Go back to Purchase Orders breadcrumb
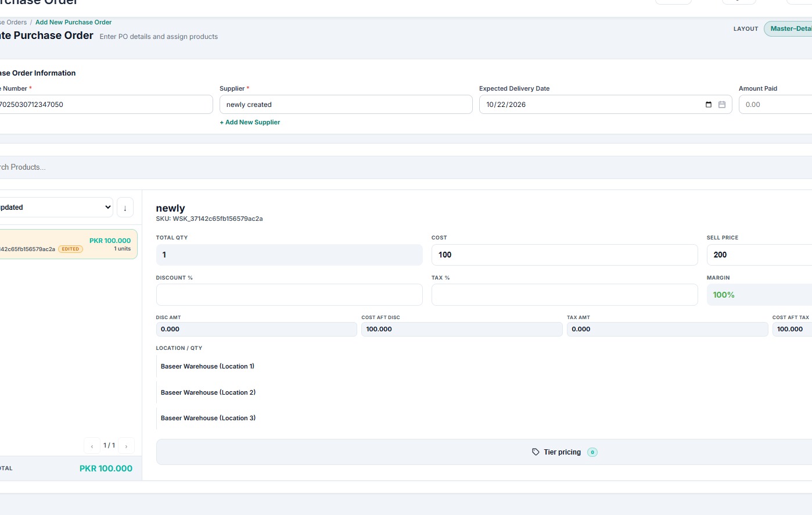Viewport: 812px width, 515px height. (x=13, y=22)
